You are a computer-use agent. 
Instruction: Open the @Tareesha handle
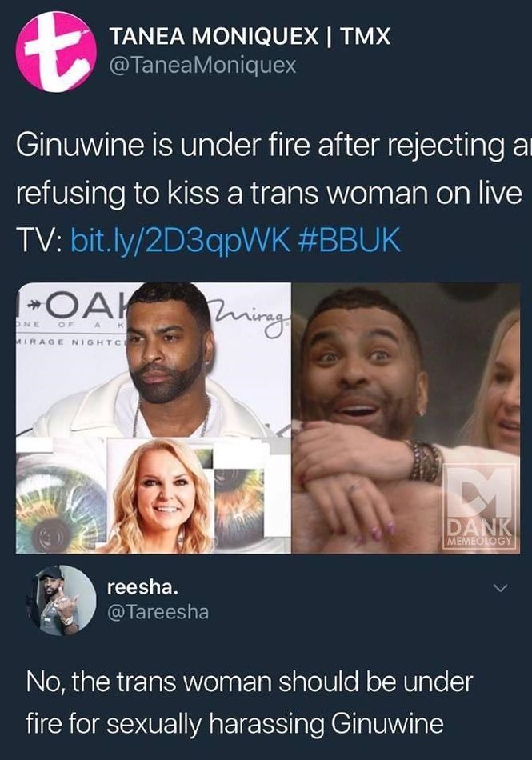(158, 612)
